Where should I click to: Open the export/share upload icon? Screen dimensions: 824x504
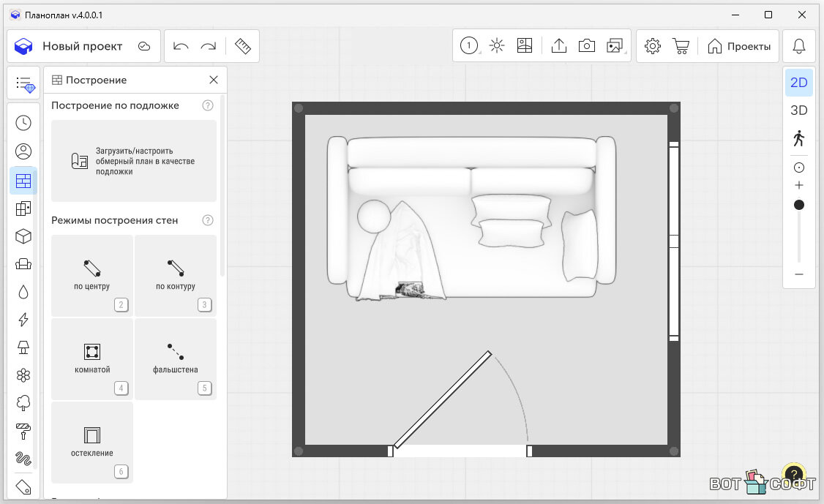point(558,46)
